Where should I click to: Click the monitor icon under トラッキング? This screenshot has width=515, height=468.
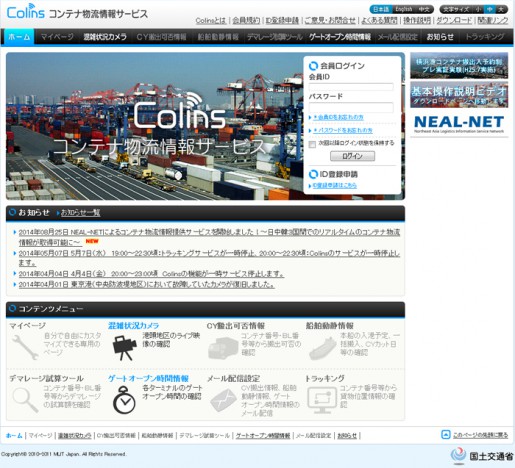click(x=322, y=400)
